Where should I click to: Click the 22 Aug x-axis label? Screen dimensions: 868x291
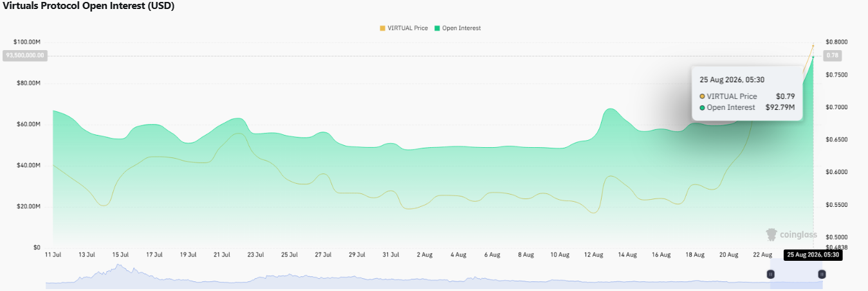click(762, 255)
